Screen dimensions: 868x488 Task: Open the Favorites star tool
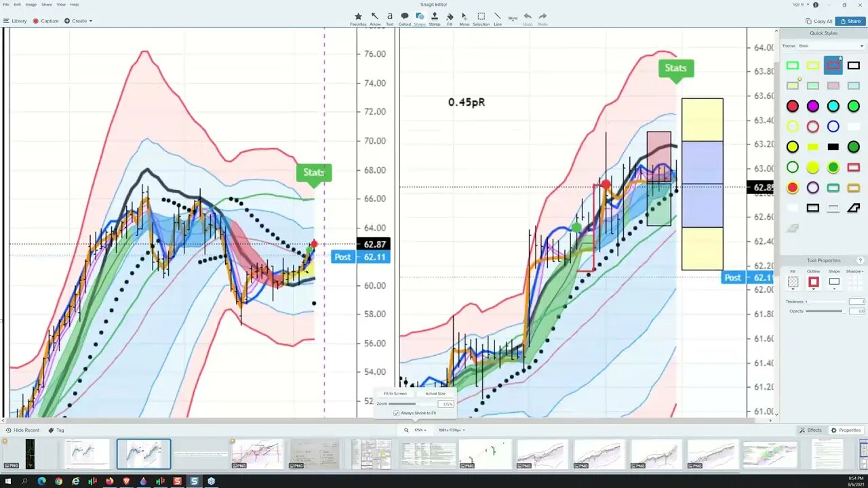tap(358, 18)
